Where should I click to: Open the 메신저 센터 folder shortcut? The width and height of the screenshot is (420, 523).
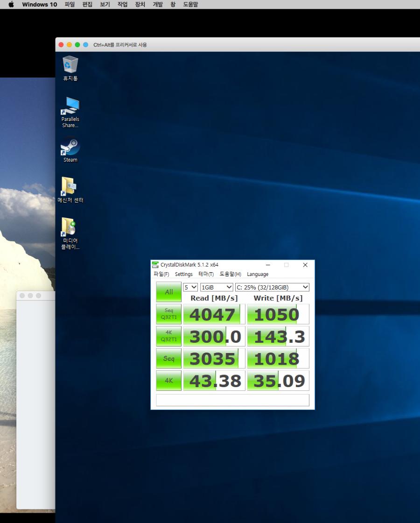(x=70, y=187)
